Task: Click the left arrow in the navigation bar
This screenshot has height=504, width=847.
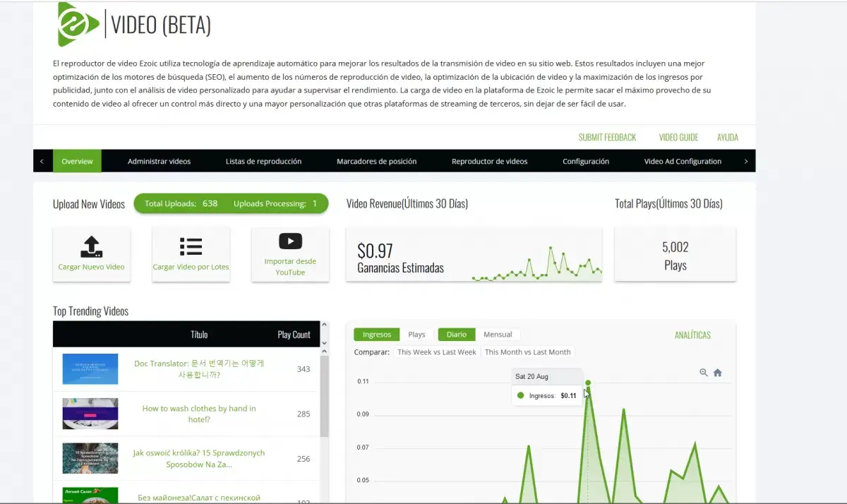Action: pos(42,162)
